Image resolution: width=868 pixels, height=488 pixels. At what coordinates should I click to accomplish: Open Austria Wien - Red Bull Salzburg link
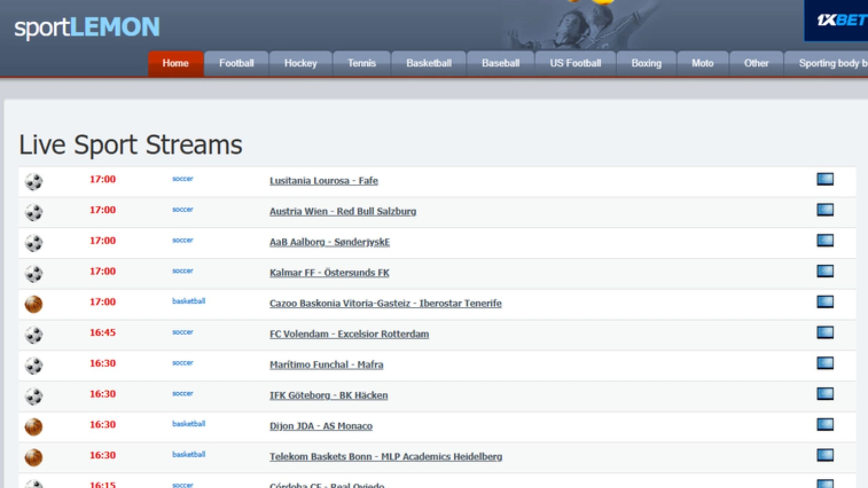click(343, 211)
